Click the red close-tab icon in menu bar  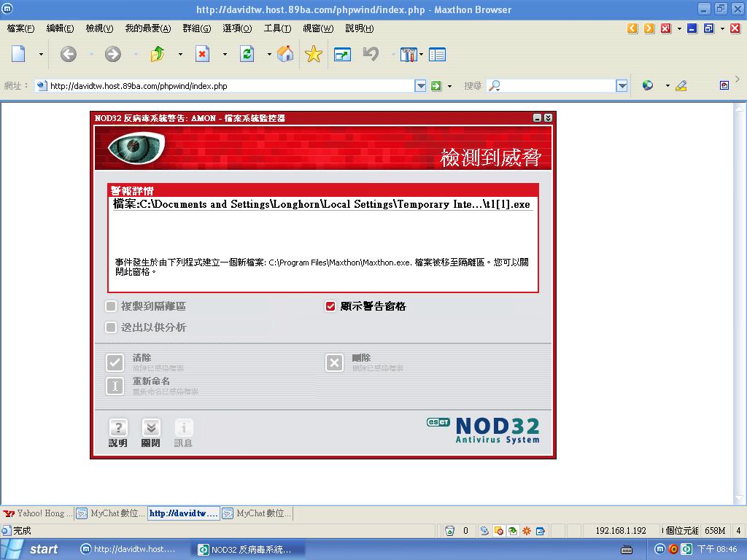665,28
